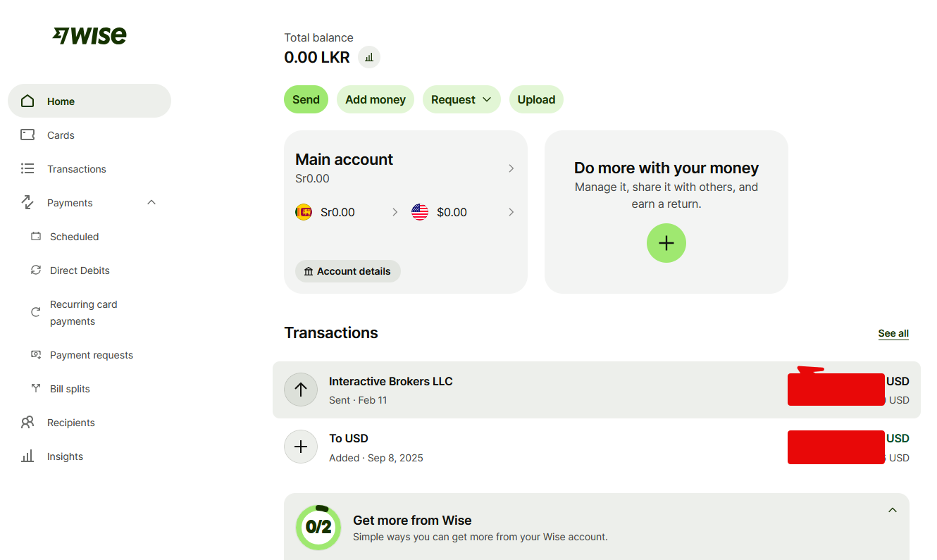Click See all transactions link
Screen dimensions: 937x560
click(x=893, y=333)
